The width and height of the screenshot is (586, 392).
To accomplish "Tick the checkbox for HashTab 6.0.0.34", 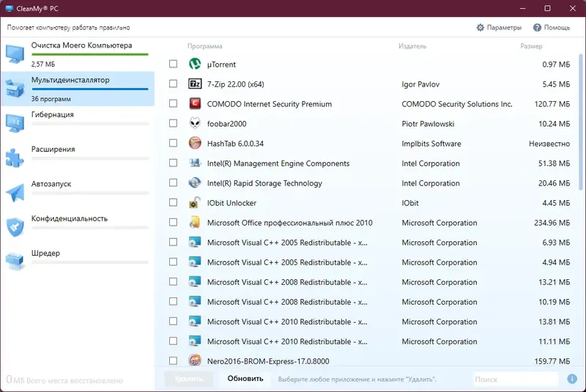I will pyautogui.click(x=174, y=144).
